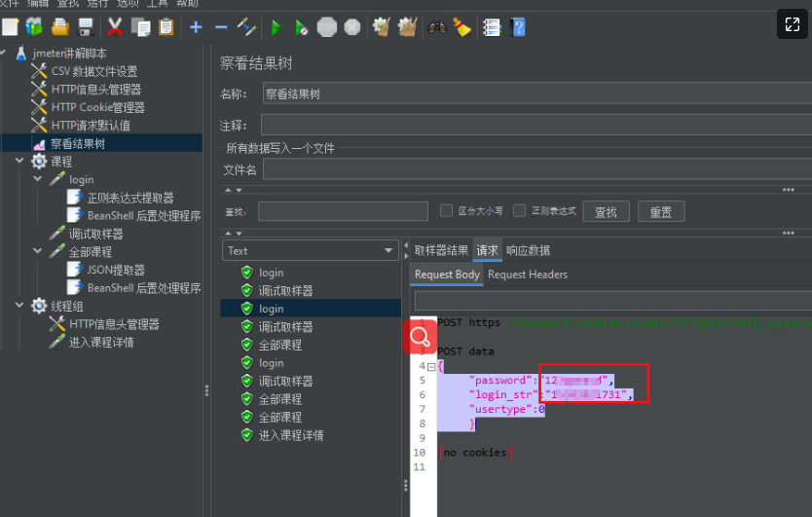Screen dimensions: 812x517
Task: Select Request Body sub-tab
Action: click(447, 275)
